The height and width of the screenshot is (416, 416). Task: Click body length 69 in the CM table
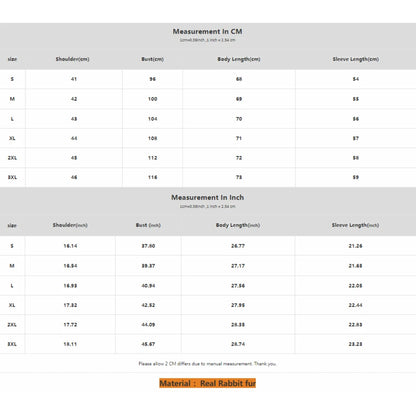pos(239,99)
